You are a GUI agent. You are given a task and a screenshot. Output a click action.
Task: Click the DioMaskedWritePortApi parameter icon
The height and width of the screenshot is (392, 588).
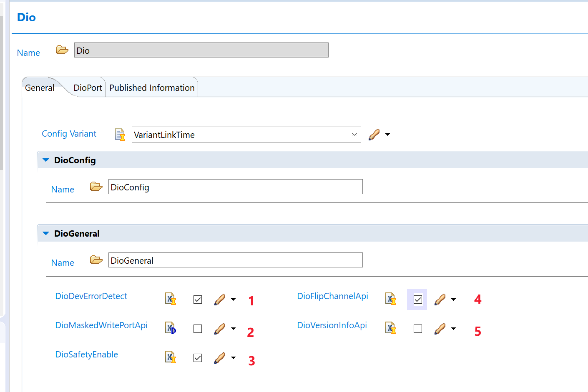171,328
